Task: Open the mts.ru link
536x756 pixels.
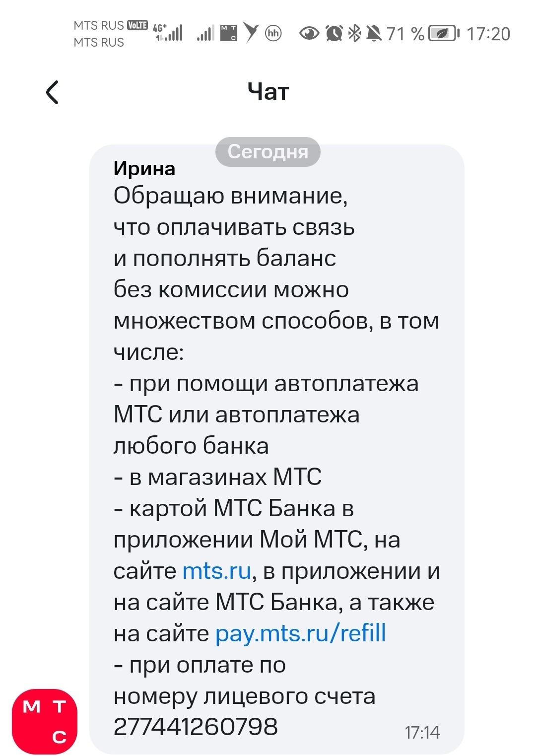Action: (x=217, y=571)
